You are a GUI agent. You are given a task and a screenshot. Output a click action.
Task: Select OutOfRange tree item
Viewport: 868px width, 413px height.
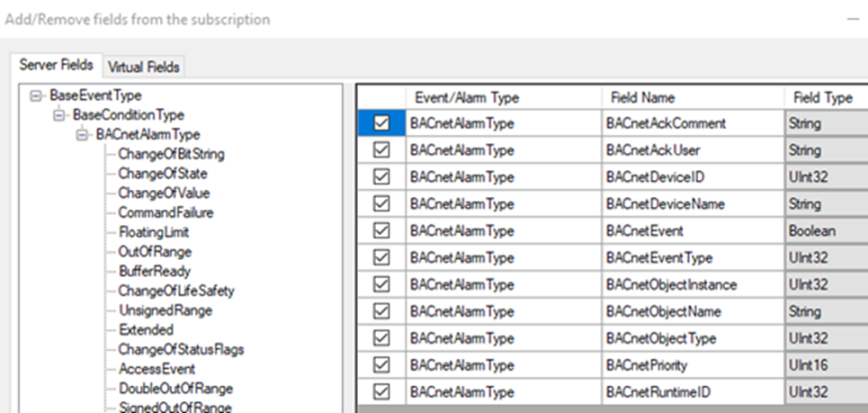[154, 252]
